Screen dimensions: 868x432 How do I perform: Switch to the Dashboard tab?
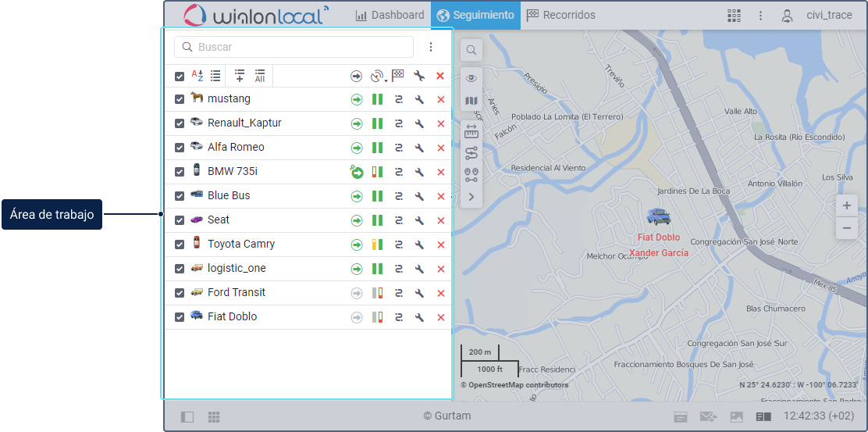point(390,16)
